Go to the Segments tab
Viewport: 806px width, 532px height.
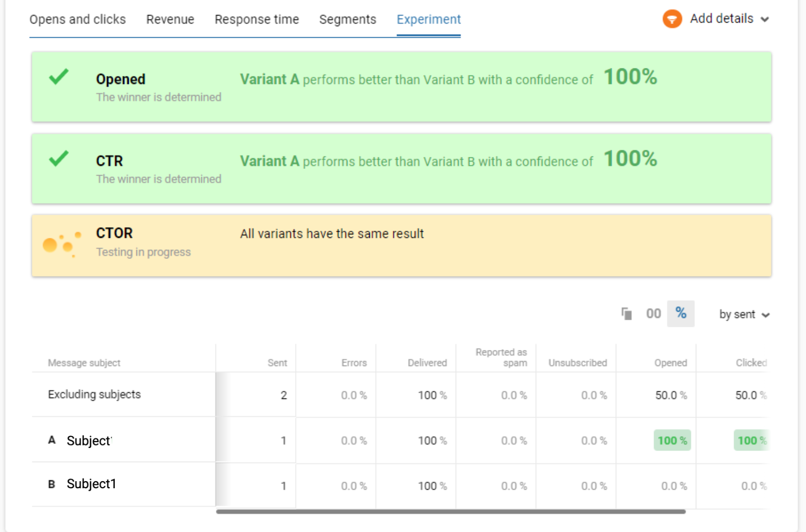[348, 19]
